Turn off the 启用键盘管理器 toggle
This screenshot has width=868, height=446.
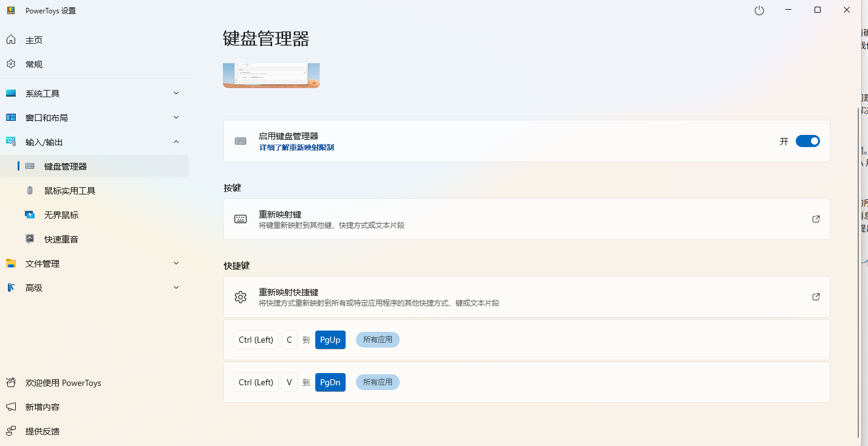[808, 141]
